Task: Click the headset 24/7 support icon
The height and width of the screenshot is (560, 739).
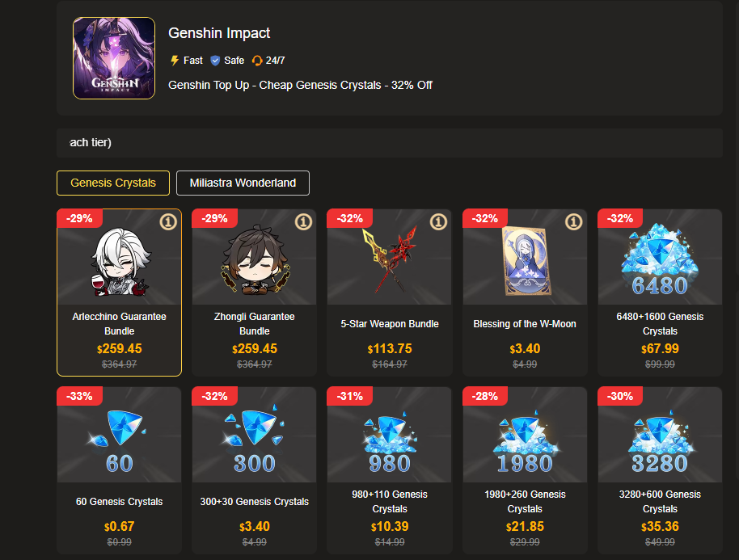Action: [257, 61]
